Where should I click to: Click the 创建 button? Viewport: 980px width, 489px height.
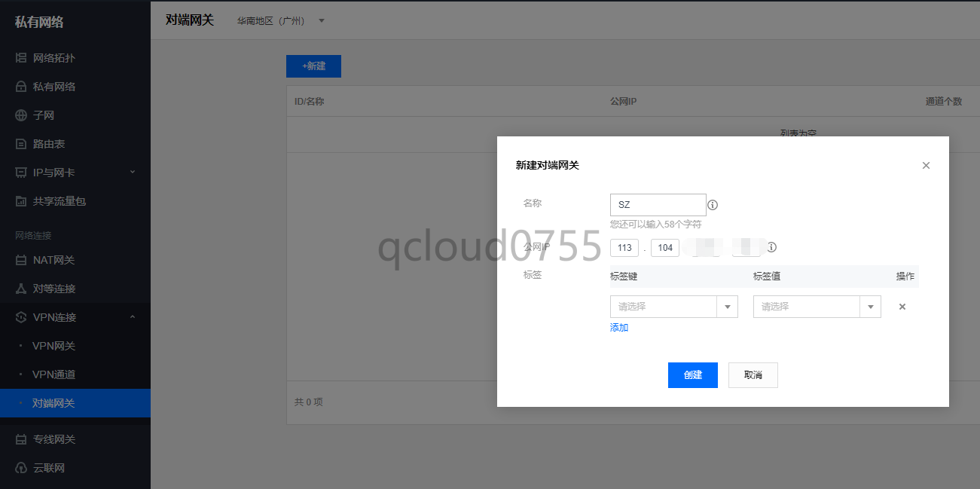pos(692,375)
